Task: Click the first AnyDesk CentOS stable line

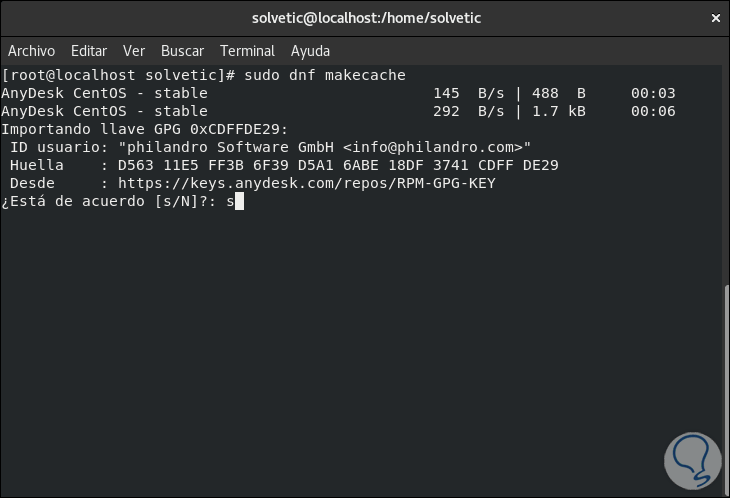Action: click(105, 93)
